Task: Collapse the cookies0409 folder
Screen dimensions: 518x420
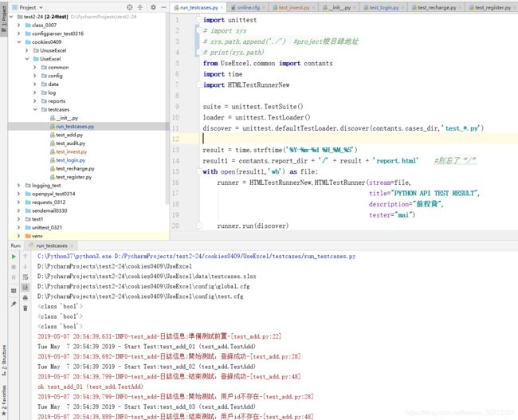Action: [19, 42]
